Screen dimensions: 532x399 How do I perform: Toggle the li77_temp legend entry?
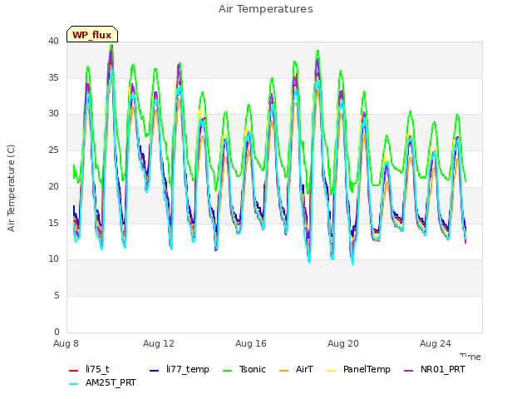coord(180,369)
